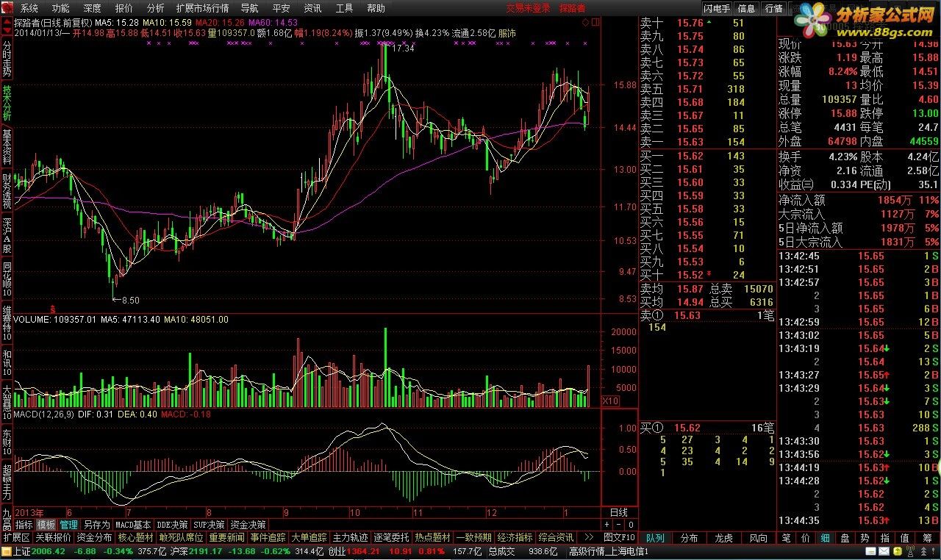Open the 工具 menu
941x560 pixels.
coord(344,9)
